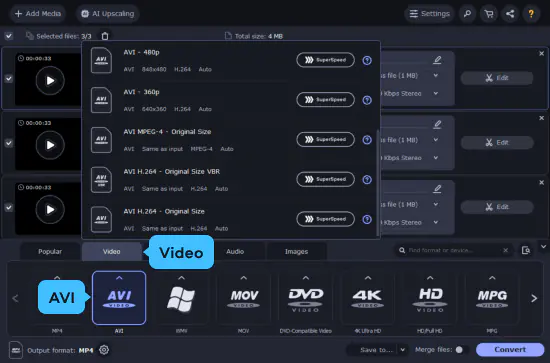Switch to the Audio tab
Screen dimensions: 550x363
click(235, 251)
